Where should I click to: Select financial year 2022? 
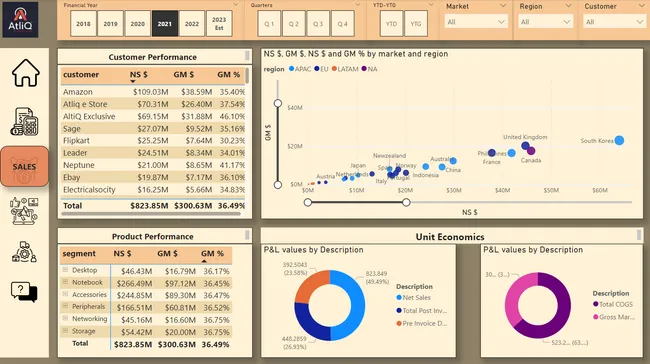(192, 24)
